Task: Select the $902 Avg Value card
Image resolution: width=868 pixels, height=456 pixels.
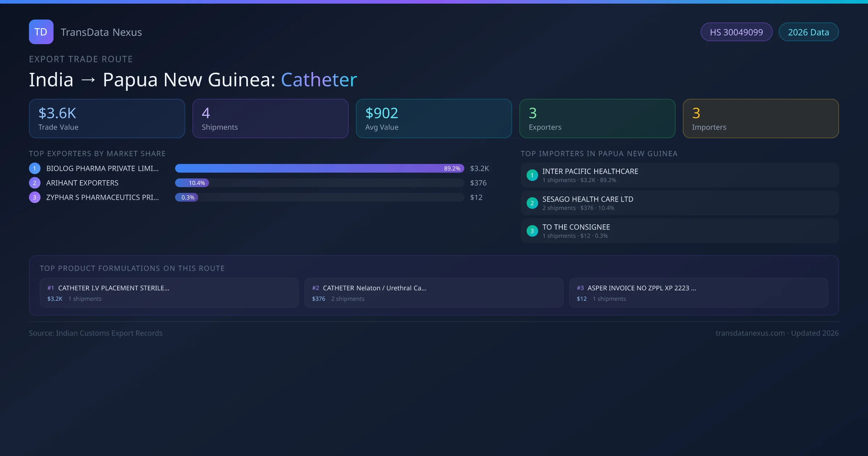Action: (434, 118)
